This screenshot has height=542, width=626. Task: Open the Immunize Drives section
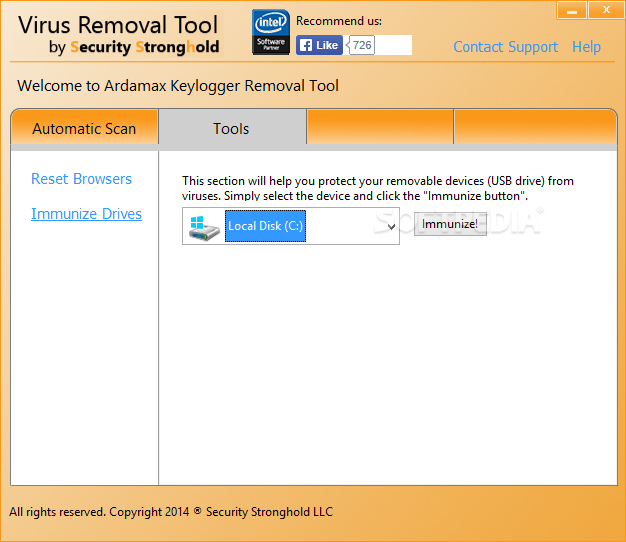(86, 214)
